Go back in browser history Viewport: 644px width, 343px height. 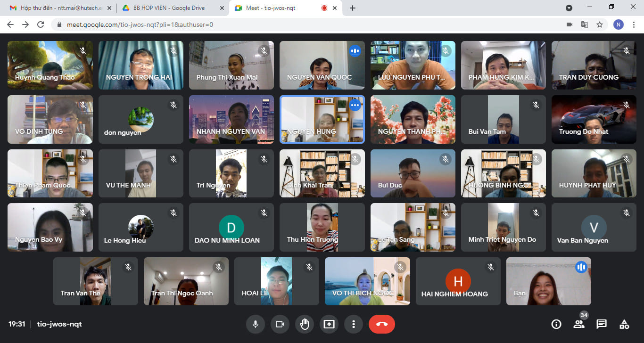[11, 24]
